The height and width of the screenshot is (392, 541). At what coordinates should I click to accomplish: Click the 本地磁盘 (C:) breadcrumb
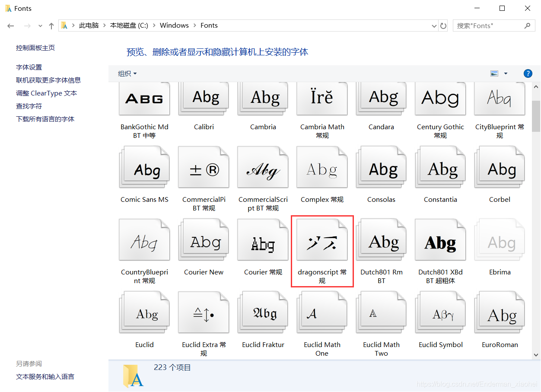[x=129, y=25]
